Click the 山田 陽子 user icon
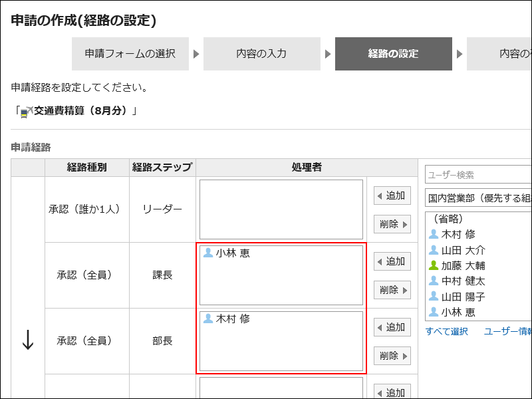This screenshot has height=399, width=532. coord(434,296)
